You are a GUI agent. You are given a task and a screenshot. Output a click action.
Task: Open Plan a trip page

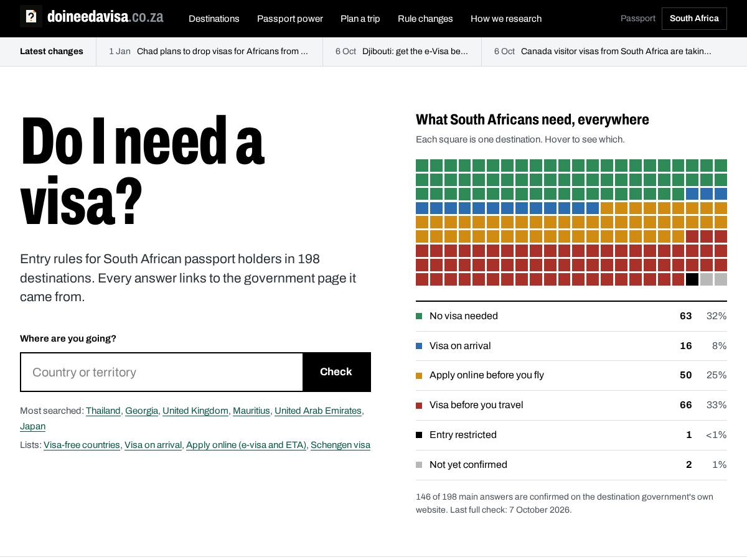pos(360,19)
